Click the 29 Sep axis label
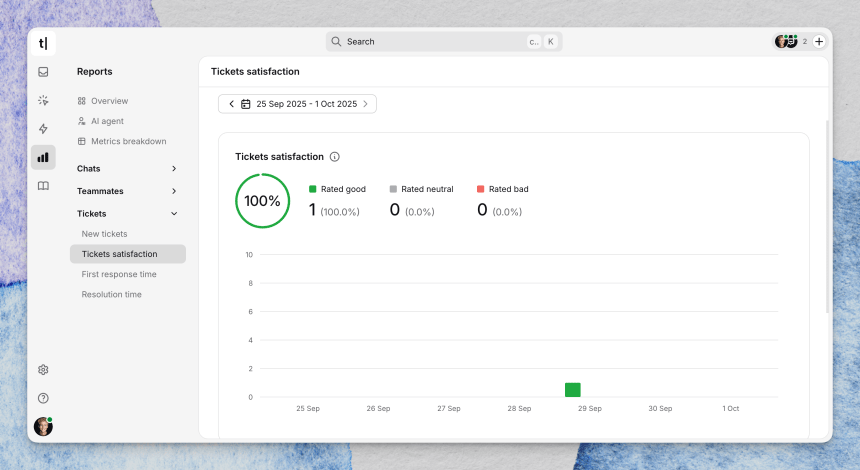 (590, 409)
